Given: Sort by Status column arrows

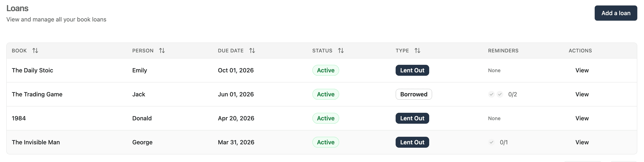Looking at the screenshot, I should pyautogui.click(x=341, y=51).
